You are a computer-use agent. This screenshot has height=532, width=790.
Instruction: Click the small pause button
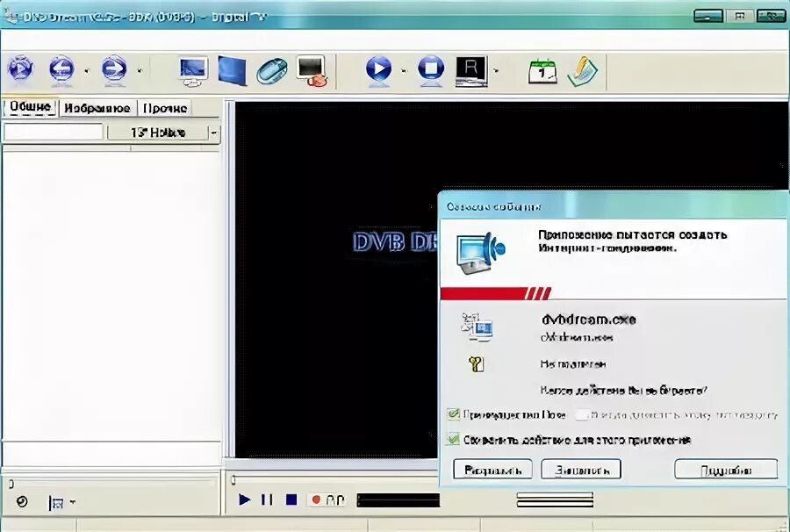point(267,500)
